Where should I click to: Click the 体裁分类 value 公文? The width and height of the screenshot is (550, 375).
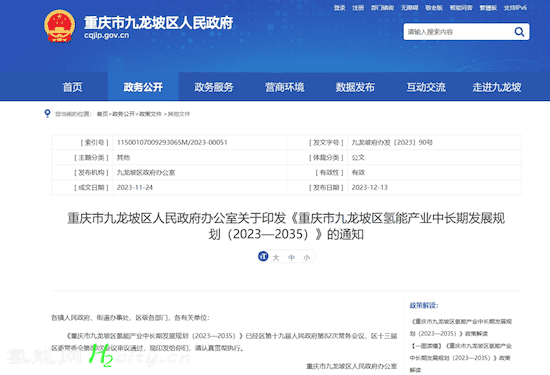358,158
